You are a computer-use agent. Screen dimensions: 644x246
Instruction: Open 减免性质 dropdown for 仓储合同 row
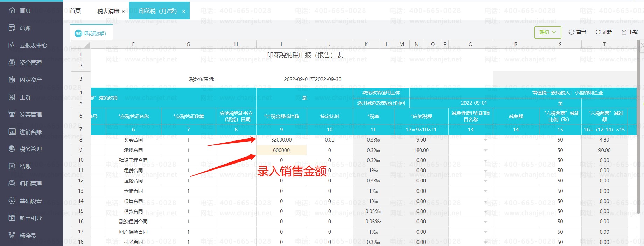(x=485, y=191)
